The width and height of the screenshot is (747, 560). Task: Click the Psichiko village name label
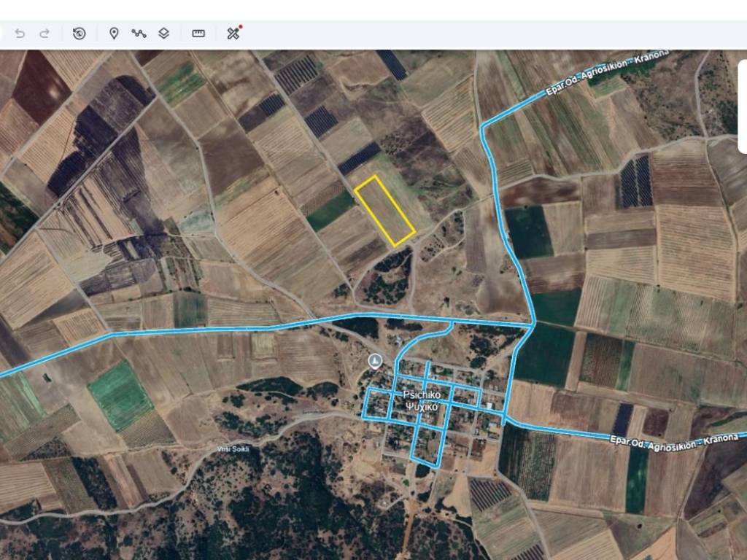point(420,394)
